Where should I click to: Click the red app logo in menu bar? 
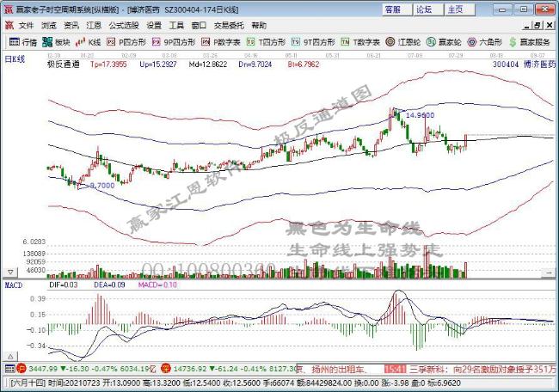tap(9, 25)
